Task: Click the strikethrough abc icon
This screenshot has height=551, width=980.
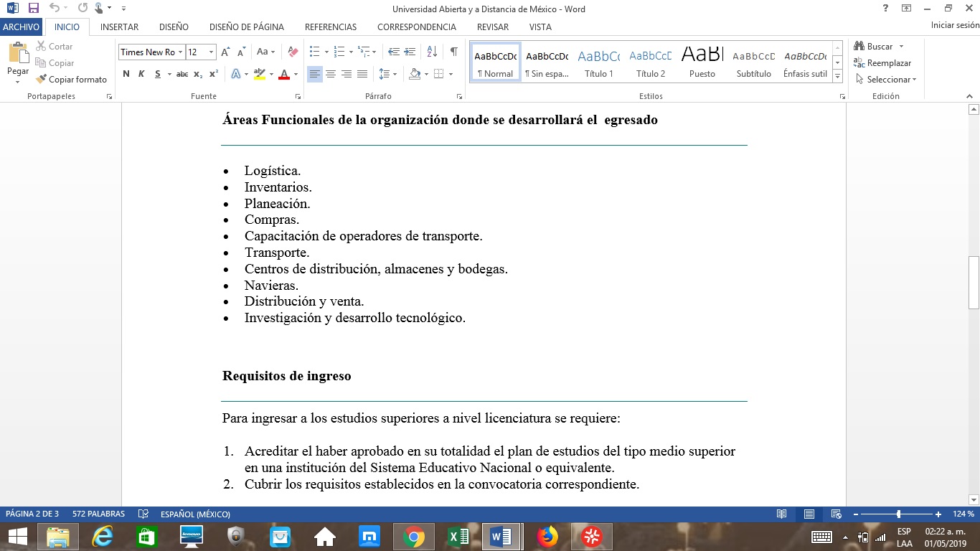Action: point(182,74)
